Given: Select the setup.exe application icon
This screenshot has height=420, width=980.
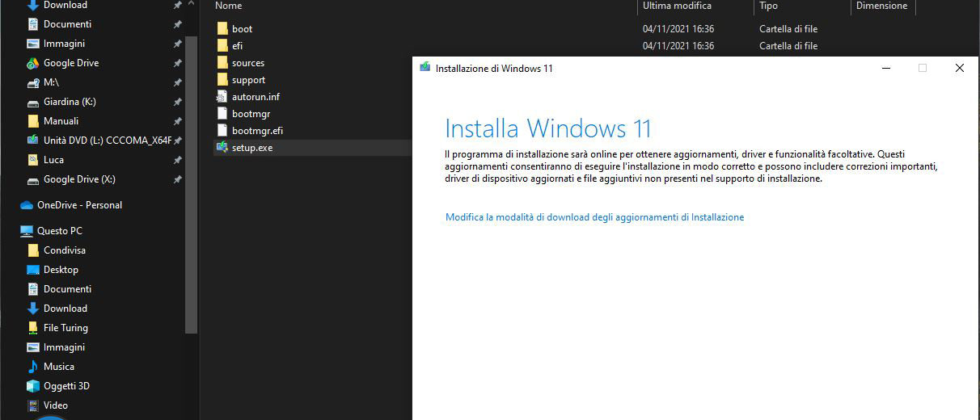Looking at the screenshot, I should click(222, 148).
